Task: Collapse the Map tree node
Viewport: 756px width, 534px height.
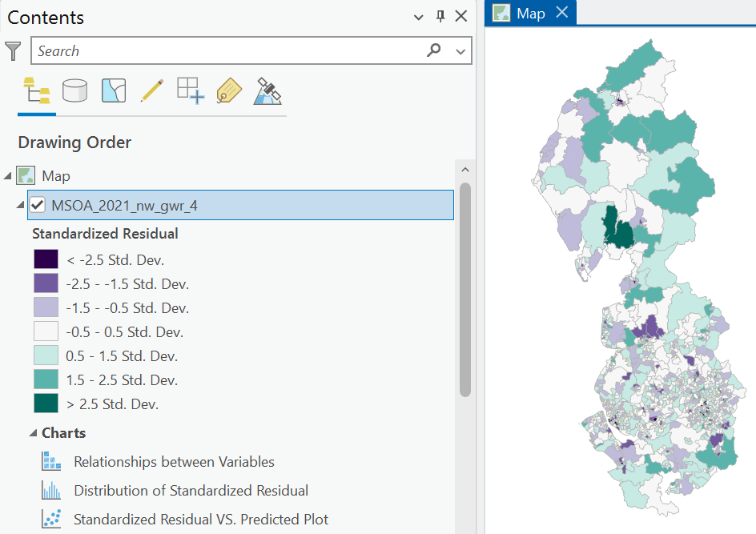Action: click(8, 176)
